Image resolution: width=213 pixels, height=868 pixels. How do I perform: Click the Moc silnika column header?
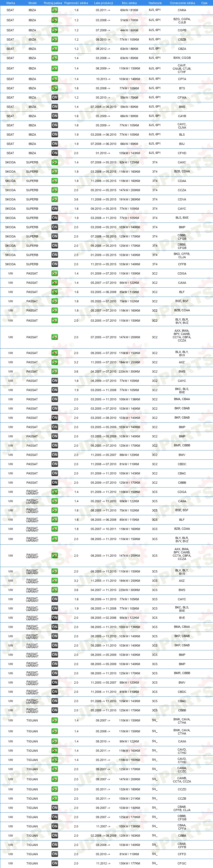click(x=129, y=3)
